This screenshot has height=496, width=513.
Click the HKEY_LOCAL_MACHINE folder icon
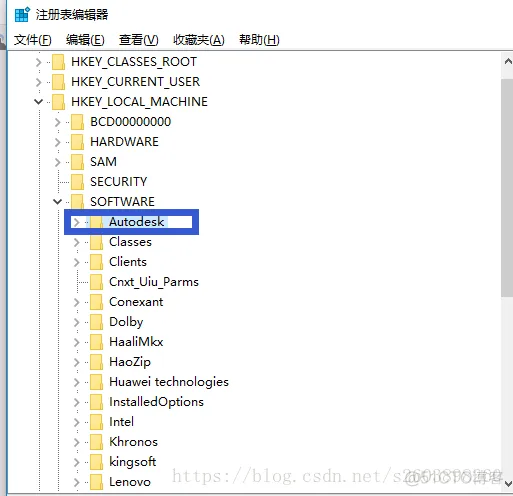pos(58,102)
